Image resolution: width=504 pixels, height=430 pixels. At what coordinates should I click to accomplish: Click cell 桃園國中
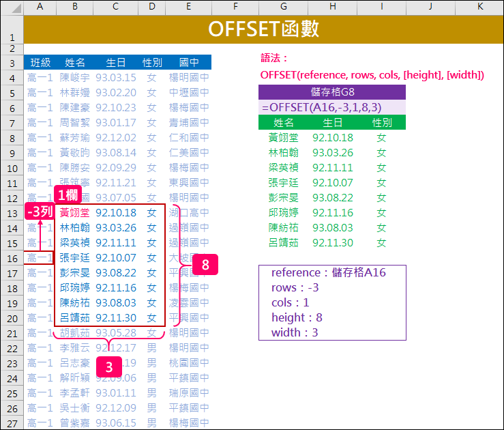tap(189, 363)
